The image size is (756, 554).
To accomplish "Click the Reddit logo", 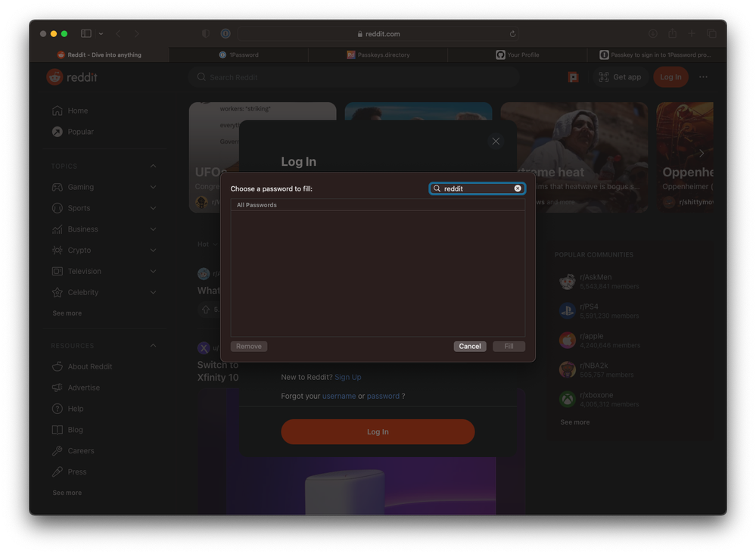I will 72,77.
